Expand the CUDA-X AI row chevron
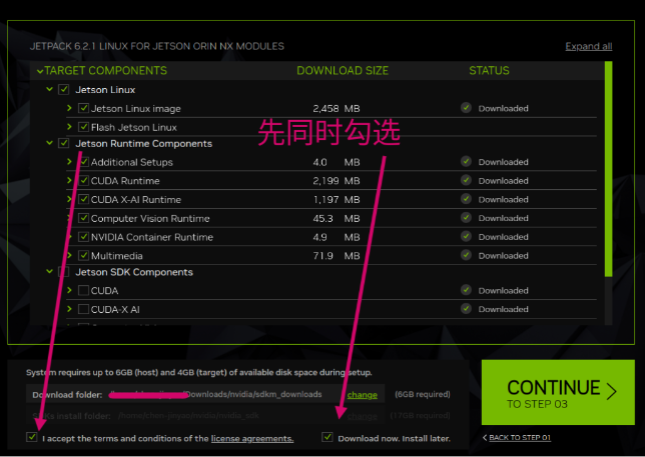The image size is (645, 457). (69, 309)
